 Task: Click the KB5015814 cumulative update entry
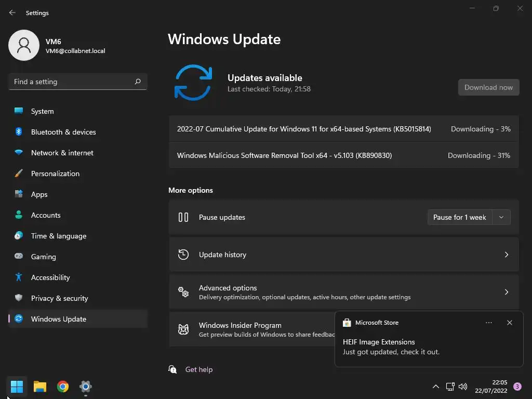(x=344, y=129)
